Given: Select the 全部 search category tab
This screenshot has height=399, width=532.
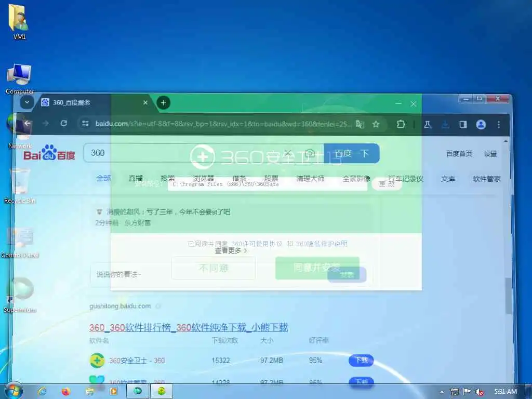Looking at the screenshot, I should (x=103, y=178).
